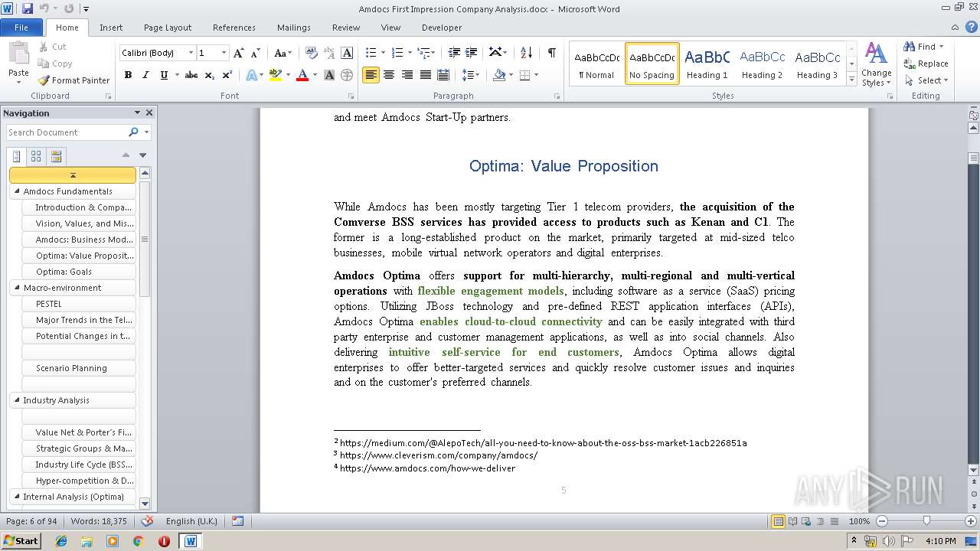Click the Words: 18,375 counter
Image resolution: width=980 pixels, height=551 pixels.
point(98,521)
